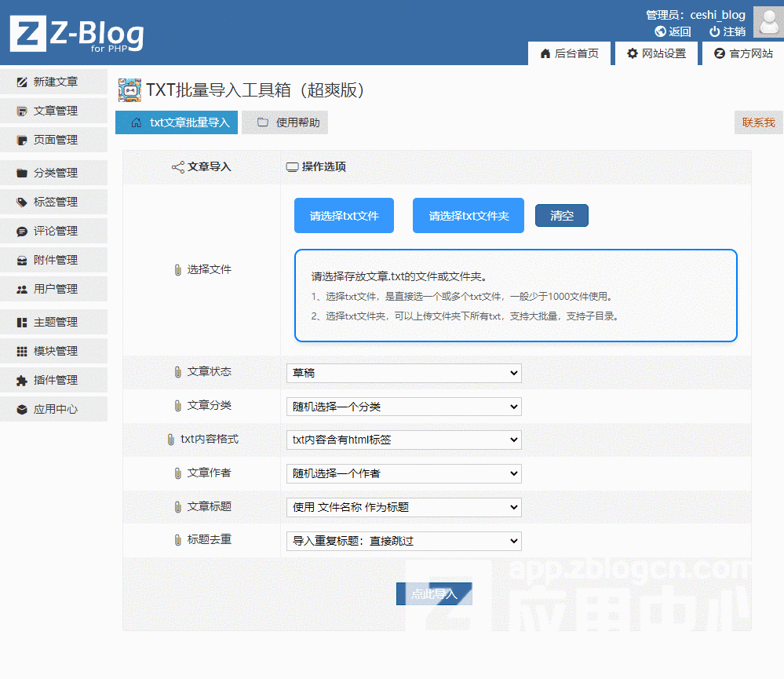Expand the 文章分类 dropdown

tap(403, 407)
